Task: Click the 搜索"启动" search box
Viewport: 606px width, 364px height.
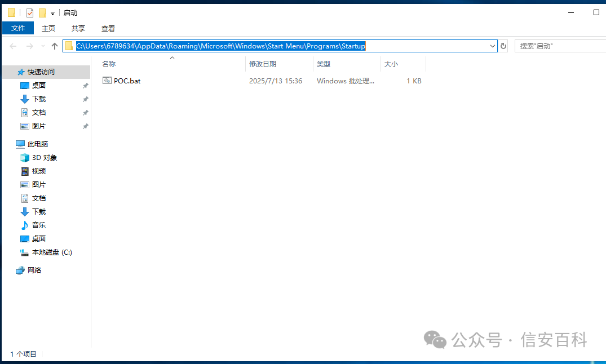Action: [558, 46]
